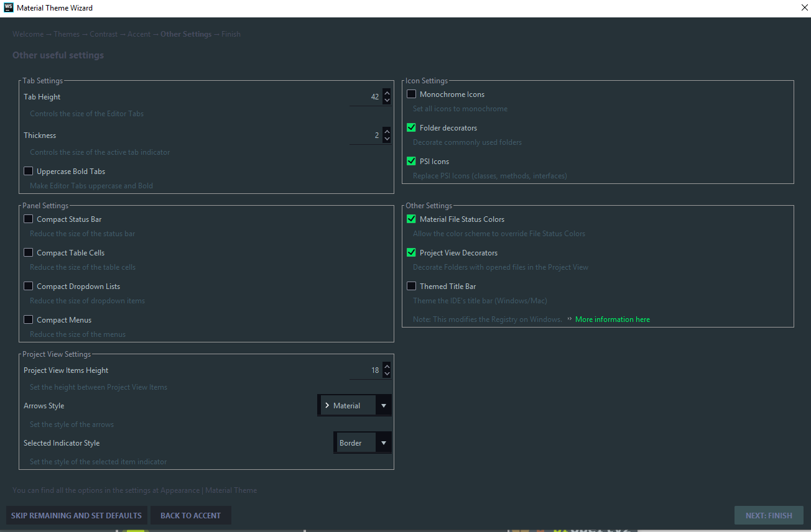Viewport: 811px width, 532px height.
Task: Click the Thickness value field
Action: point(366,135)
